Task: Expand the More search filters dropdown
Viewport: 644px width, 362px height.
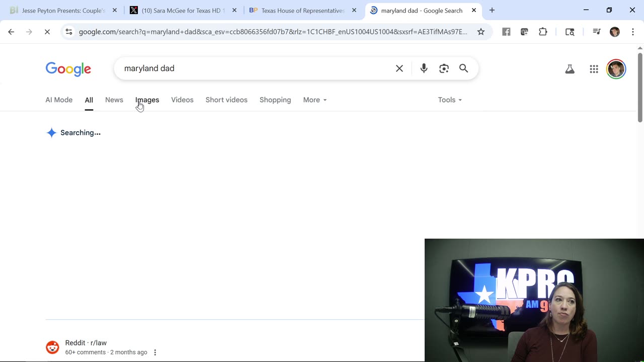Action: (x=315, y=100)
